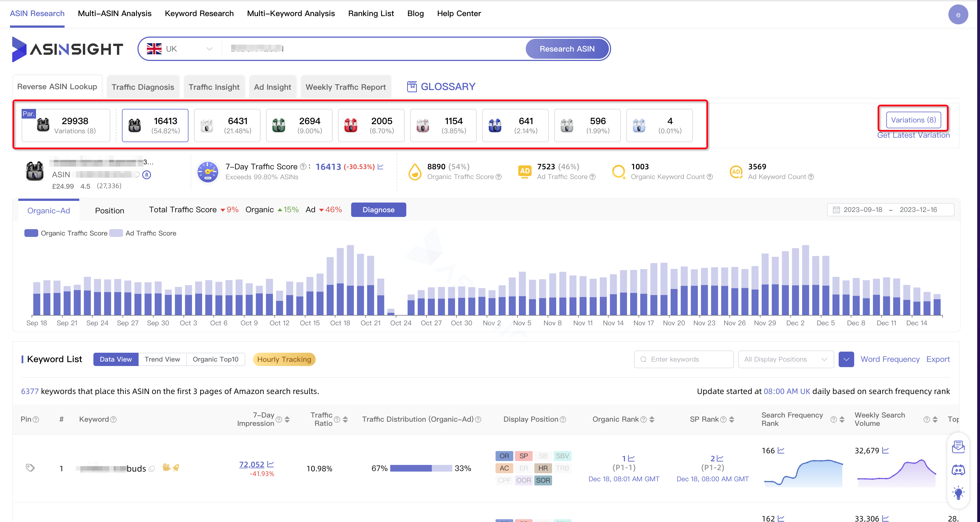
Task: Click the Variations (8) button
Action: coord(913,120)
